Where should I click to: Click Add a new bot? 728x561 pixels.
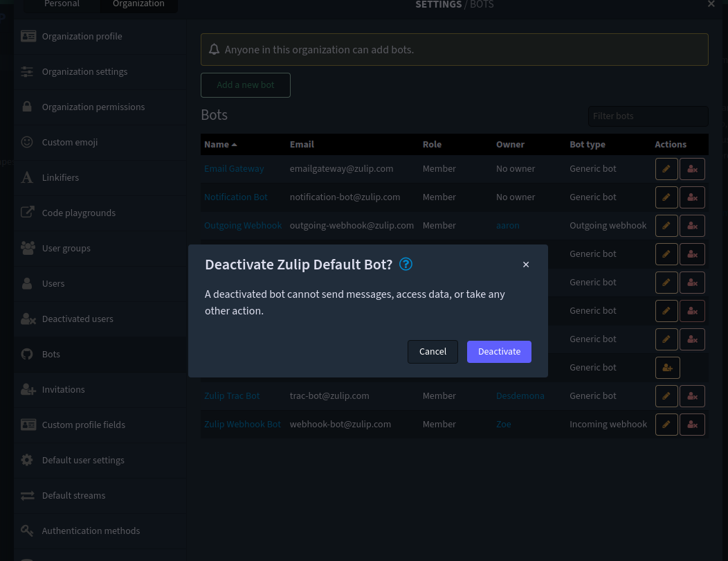click(x=245, y=84)
